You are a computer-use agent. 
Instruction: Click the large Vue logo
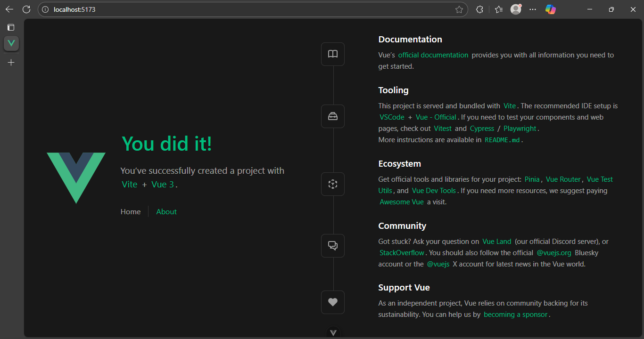tap(75, 178)
